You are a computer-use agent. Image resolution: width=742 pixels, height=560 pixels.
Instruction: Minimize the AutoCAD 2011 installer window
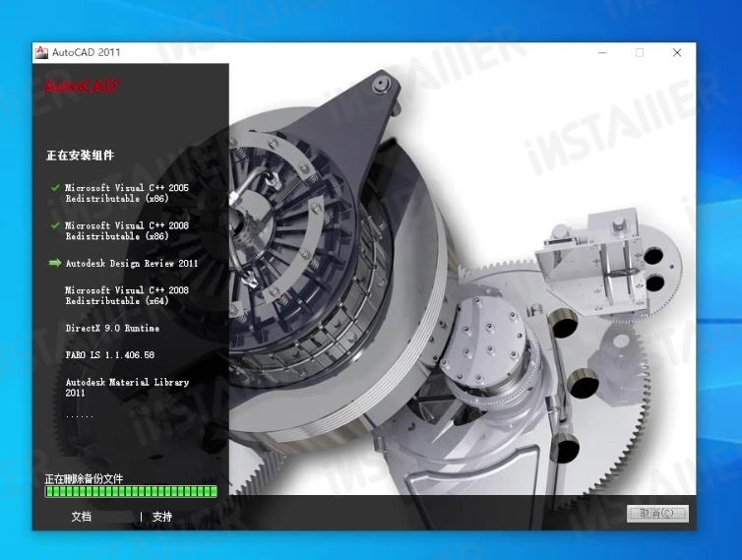[x=602, y=52]
